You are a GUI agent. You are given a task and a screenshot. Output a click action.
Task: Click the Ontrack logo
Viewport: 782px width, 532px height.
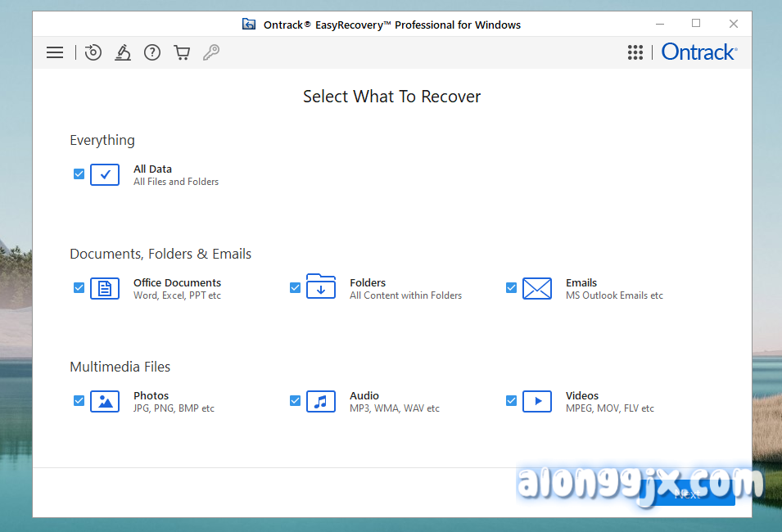(x=698, y=52)
